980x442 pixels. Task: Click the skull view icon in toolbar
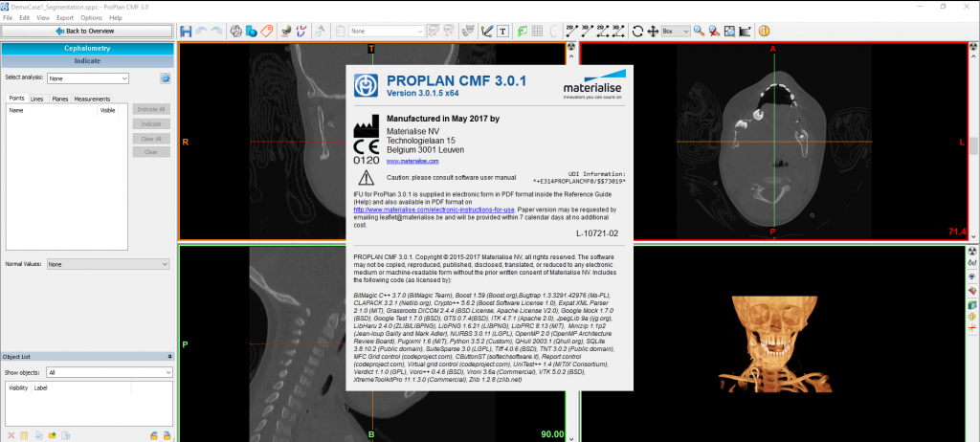[x=285, y=31]
